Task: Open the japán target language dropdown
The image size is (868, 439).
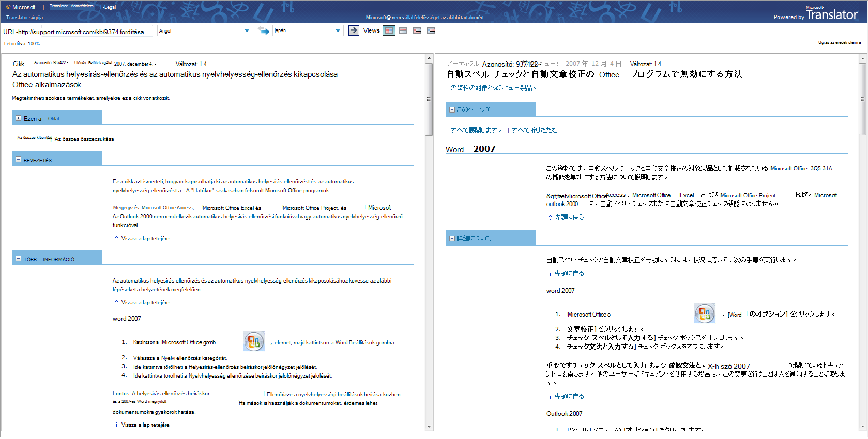Action: (x=308, y=31)
